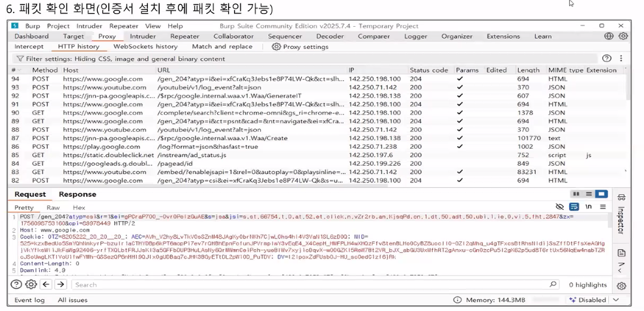This screenshot has height=311, width=644.
Task: Open the Match and replace sub-tab
Action: pos(222,46)
